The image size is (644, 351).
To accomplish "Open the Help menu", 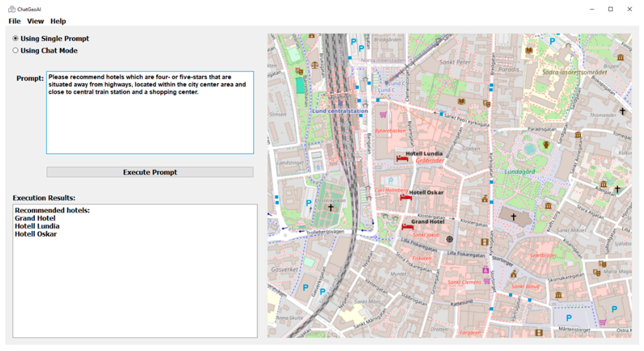I will coord(58,21).
